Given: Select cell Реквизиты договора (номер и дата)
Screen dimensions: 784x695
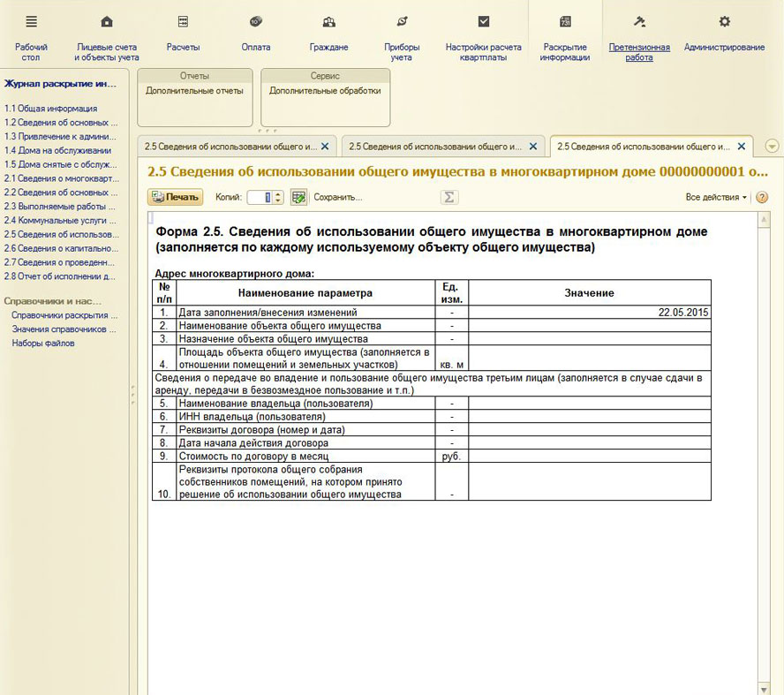Looking at the screenshot, I should [305, 429].
